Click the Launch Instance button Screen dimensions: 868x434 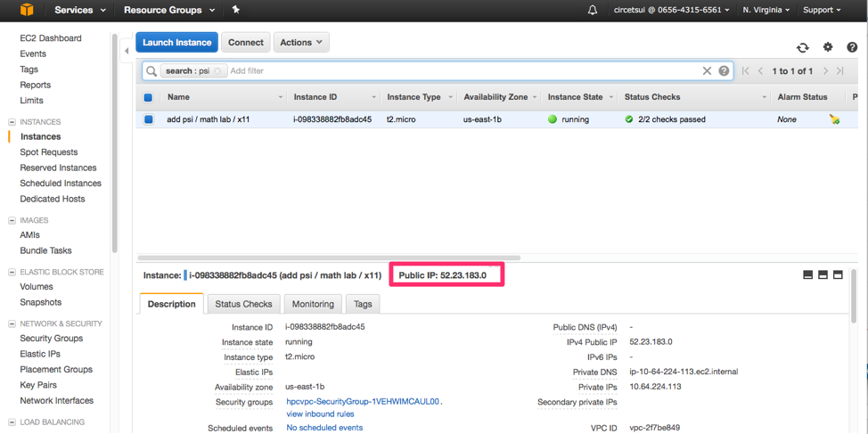(x=176, y=42)
